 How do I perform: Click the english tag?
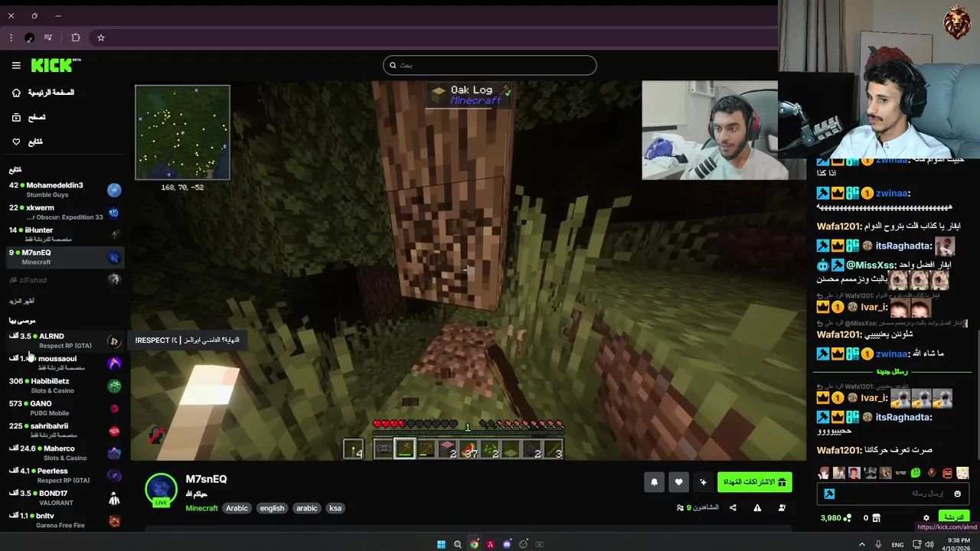[272, 508]
